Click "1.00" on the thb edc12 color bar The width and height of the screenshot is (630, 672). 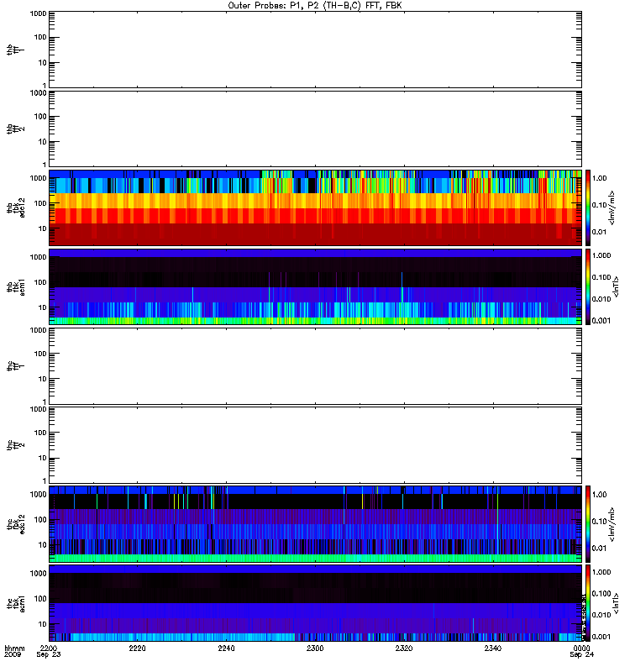click(x=600, y=178)
